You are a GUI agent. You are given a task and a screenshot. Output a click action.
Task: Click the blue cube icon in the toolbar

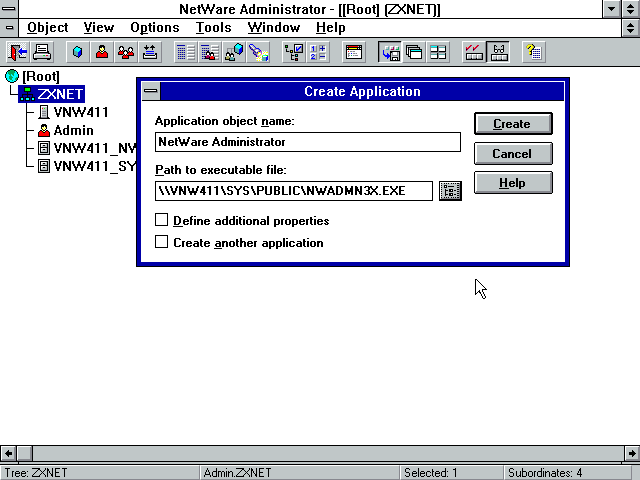click(77, 52)
